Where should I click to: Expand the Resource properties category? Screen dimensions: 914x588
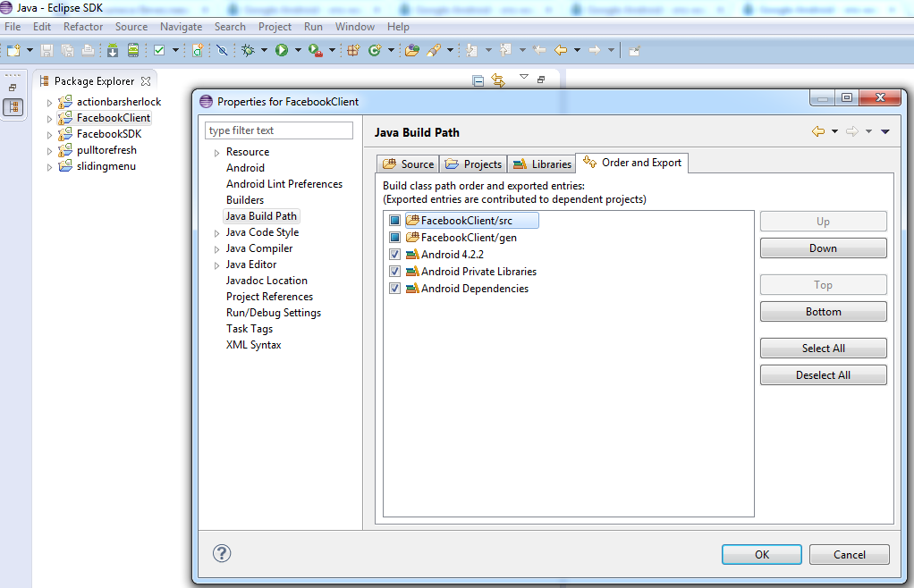pos(216,153)
